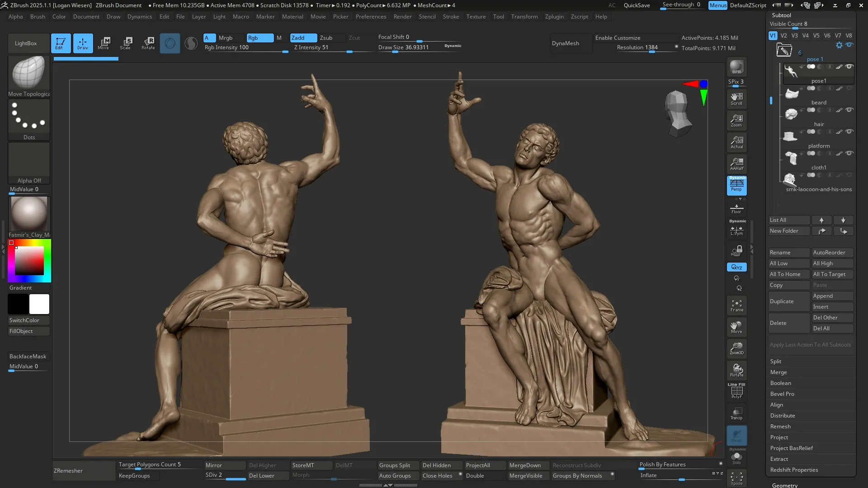Open the Stroke menu
Screen dimensions: 868x488
coord(450,17)
